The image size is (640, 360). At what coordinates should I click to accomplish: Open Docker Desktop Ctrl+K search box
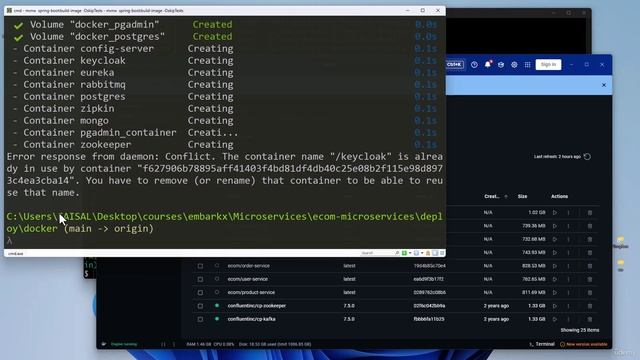(454, 64)
